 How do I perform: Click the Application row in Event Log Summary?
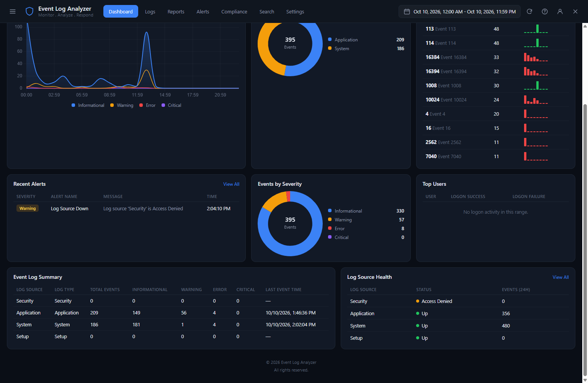click(171, 313)
